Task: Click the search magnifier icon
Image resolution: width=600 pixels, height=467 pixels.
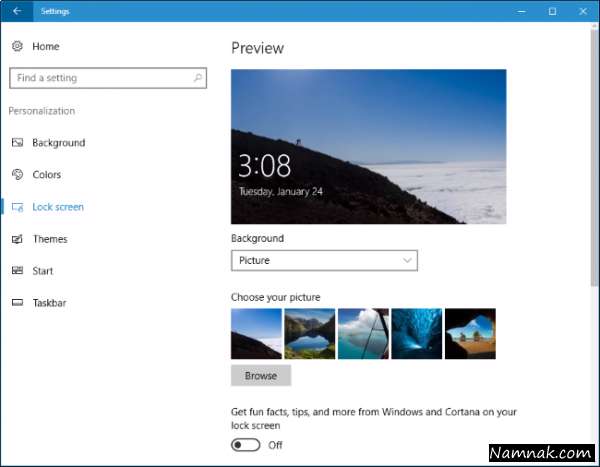Action: click(197, 78)
